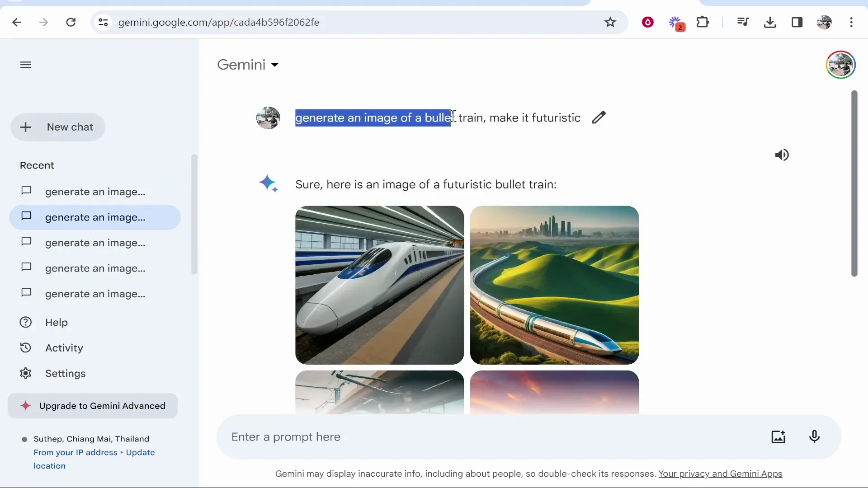Screen dimensions: 868x488
Task: Open the Chrome three-dot menu
Action: point(852,22)
